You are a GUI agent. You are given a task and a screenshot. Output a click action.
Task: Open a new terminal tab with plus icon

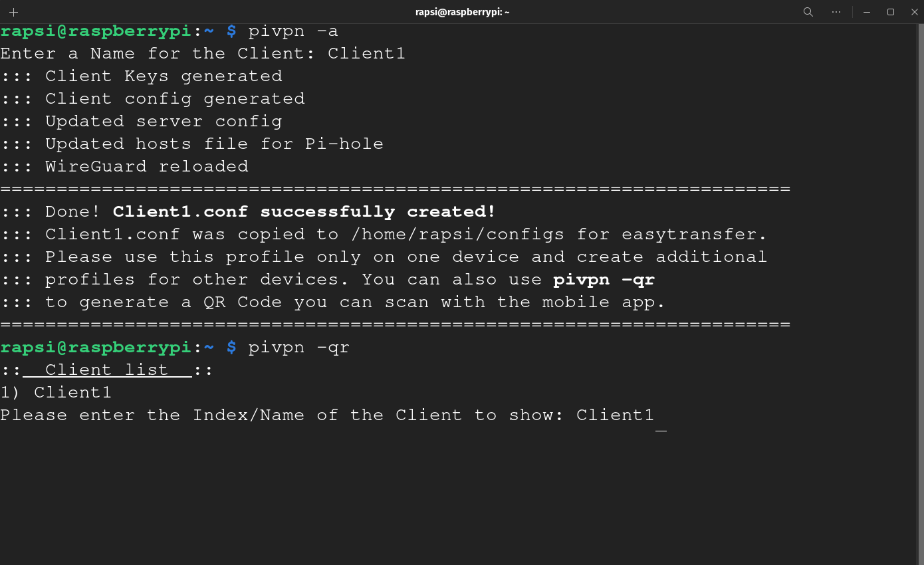13,12
